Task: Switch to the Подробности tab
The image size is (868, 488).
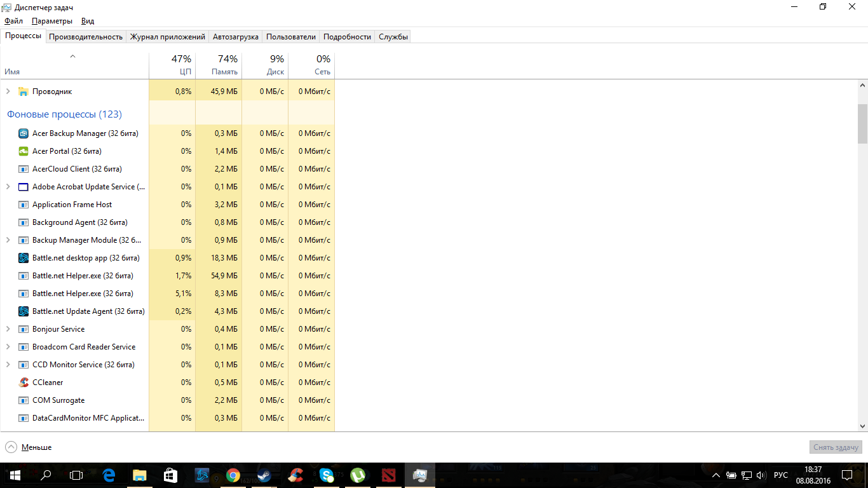Action: (x=347, y=37)
